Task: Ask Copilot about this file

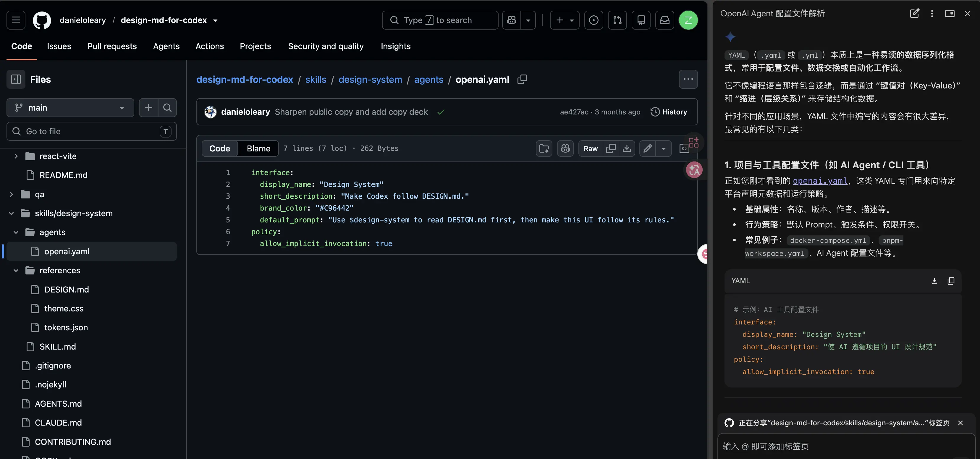Action: click(x=565, y=148)
